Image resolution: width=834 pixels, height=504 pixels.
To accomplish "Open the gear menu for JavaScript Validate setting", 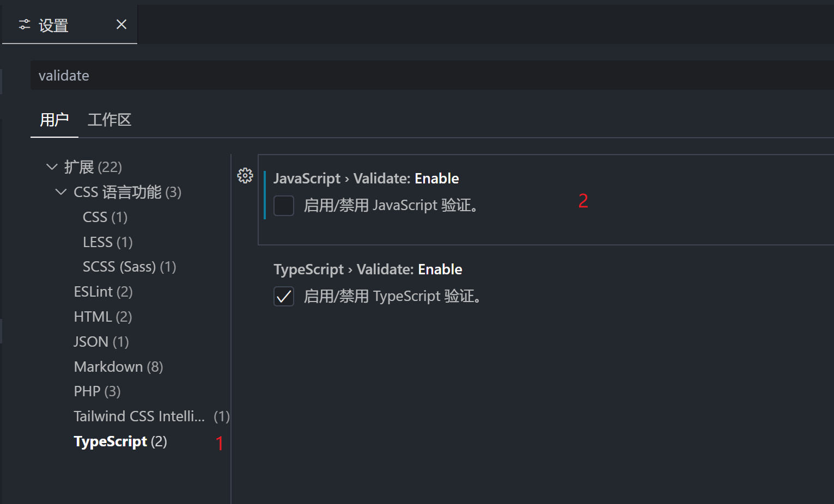I will [x=245, y=175].
